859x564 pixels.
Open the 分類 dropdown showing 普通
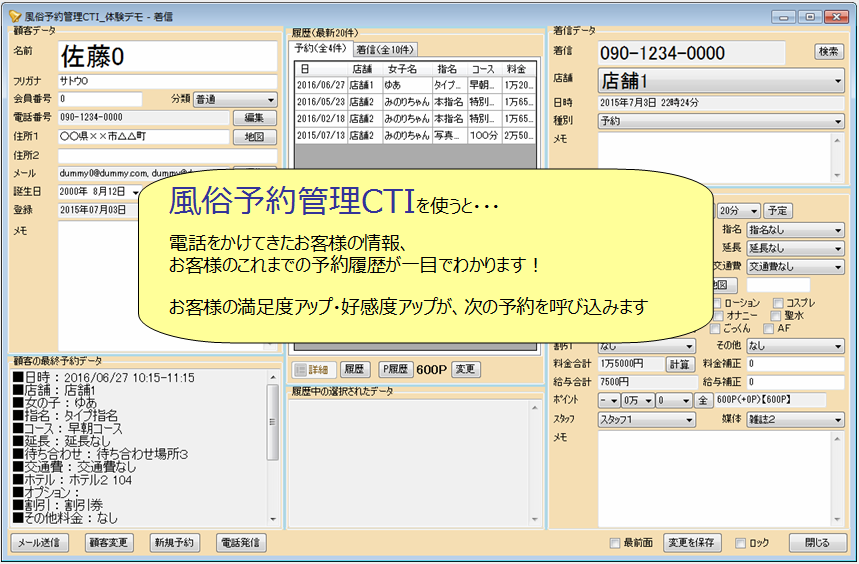235,100
